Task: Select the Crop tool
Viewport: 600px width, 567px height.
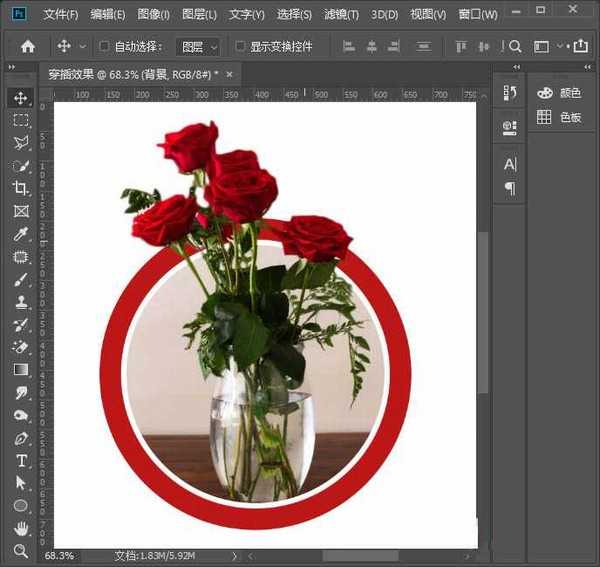Action: coord(21,188)
